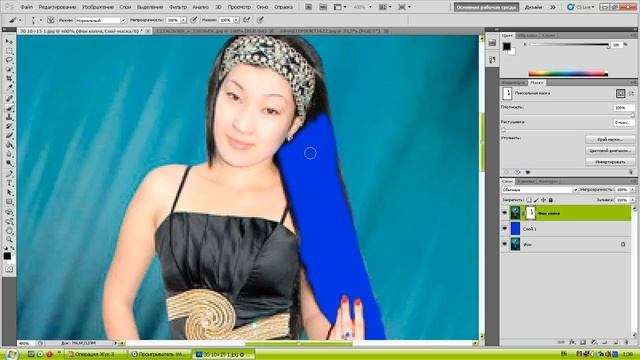Toggle Quick Mask mode in the toolbox
Viewport: 640px width, 360px height.
(x=9, y=269)
